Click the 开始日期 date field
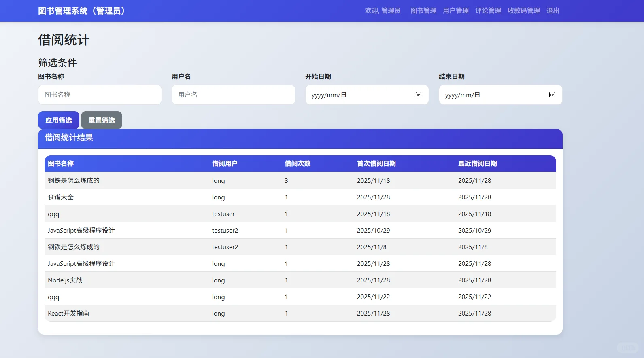Image resolution: width=644 pixels, height=358 pixels. click(367, 95)
